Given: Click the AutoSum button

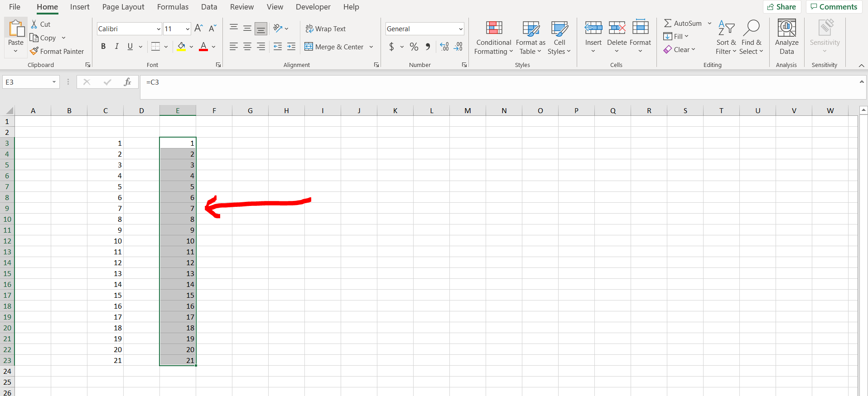Looking at the screenshot, I should click(x=683, y=23).
